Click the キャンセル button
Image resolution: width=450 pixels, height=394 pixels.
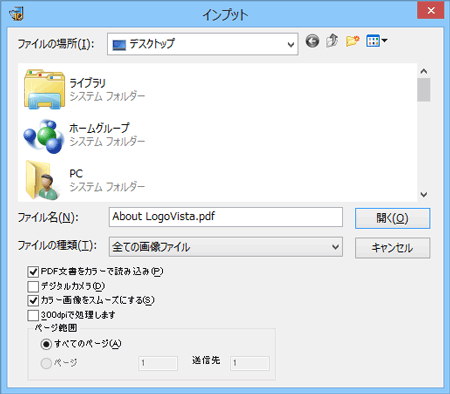pyautogui.click(x=393, y=248)
